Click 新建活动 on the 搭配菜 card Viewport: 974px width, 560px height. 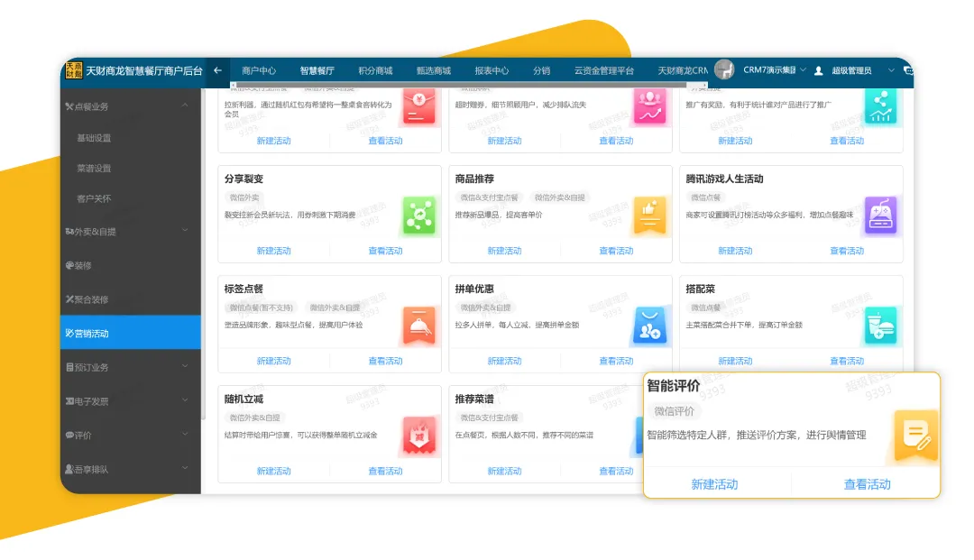735,361
